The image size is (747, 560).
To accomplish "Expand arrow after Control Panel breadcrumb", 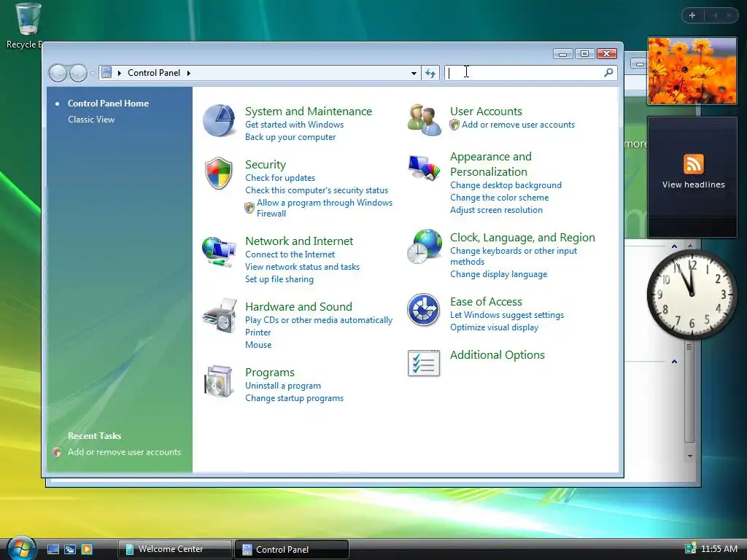I will click(189, 73).
